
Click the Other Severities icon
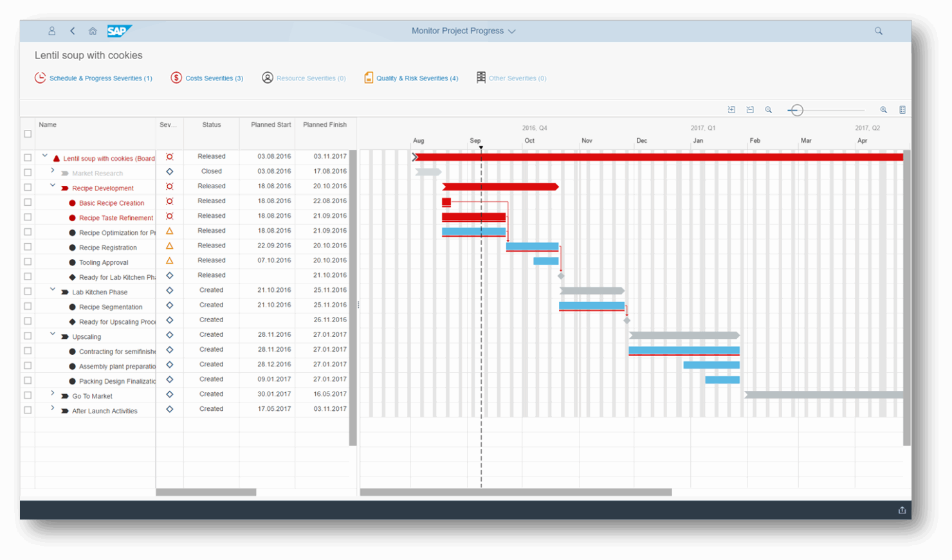pos(481,77)
